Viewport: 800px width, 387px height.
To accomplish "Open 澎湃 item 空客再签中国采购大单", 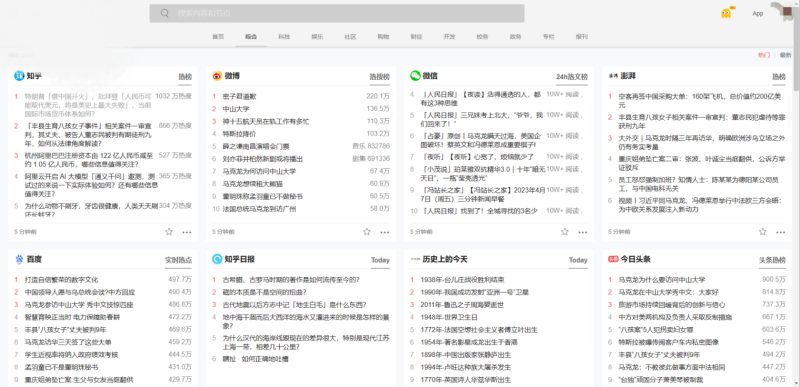I will point(699,100).
